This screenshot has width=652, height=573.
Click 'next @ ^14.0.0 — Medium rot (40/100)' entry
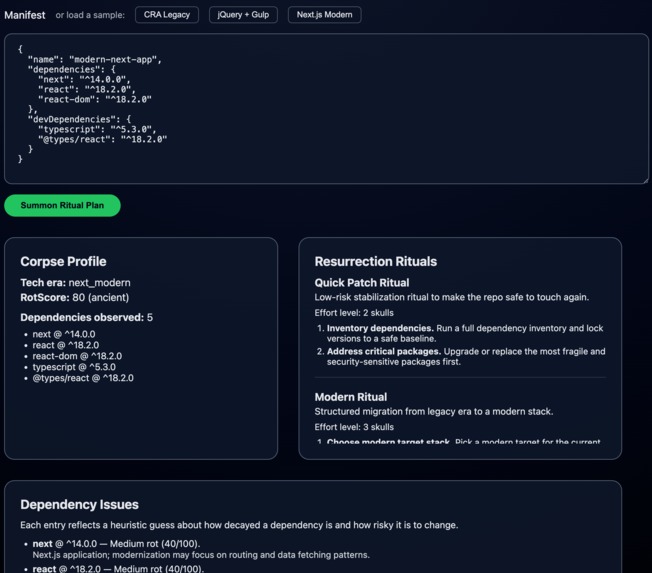coord(116,544)
